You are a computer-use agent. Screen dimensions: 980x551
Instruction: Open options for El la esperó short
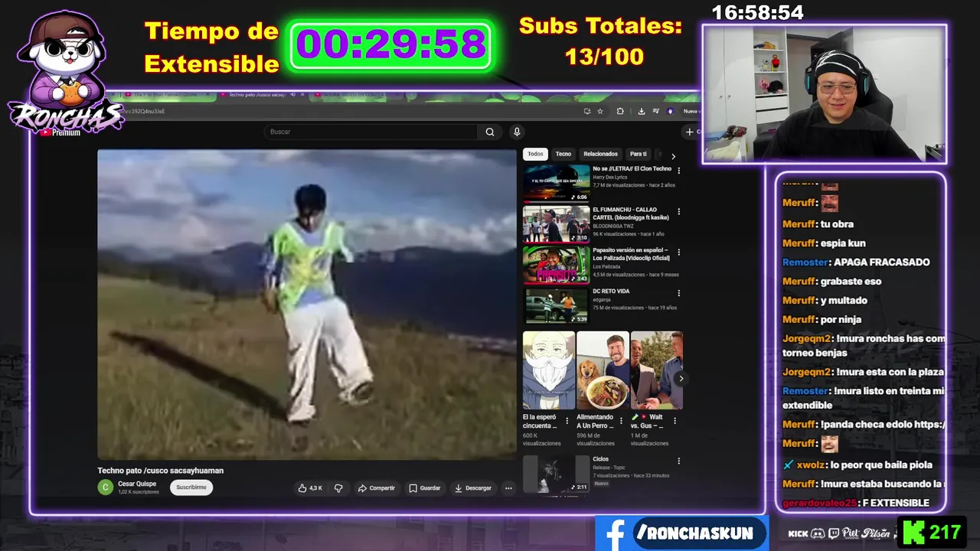(x=567, y=421)
